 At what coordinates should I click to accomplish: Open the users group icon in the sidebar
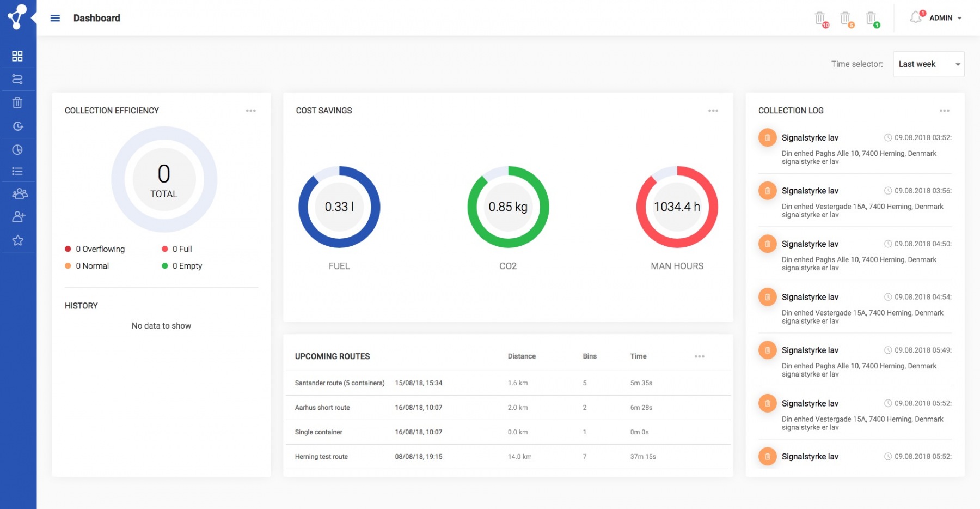[x=20, y=193]
